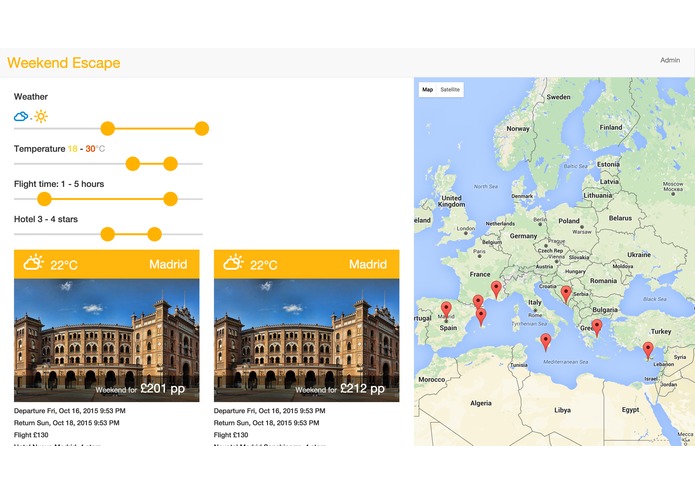The width and height of the screenshot is (695, 494).
Task: Click the Weather slider right handle
Action: tap(202, 128)
